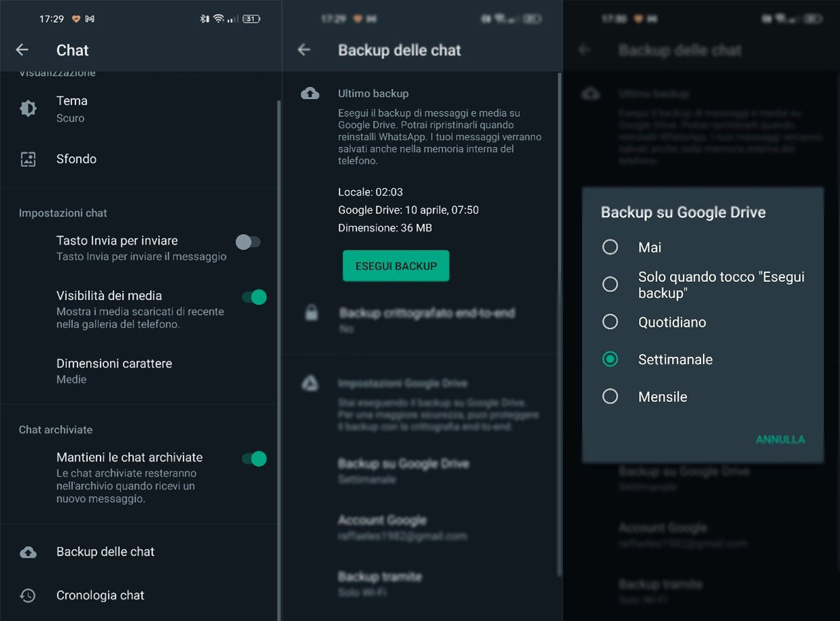The width and height of the screenshot is (840, 621).
Task: Open the Tema setting
Action: point(140,109)
